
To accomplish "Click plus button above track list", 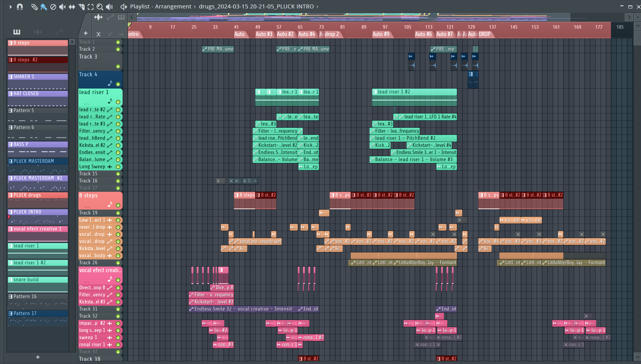I will [85, 33].
